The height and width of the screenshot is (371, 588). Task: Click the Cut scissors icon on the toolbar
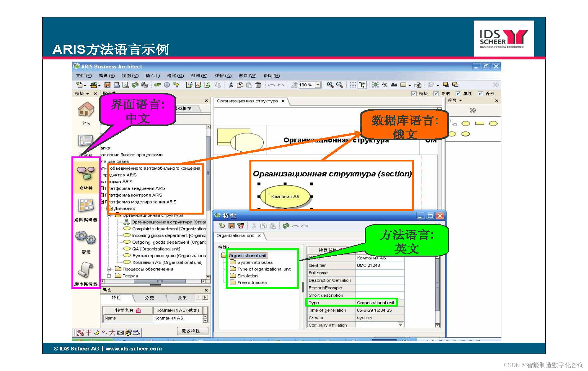click(x=230, y=85)
